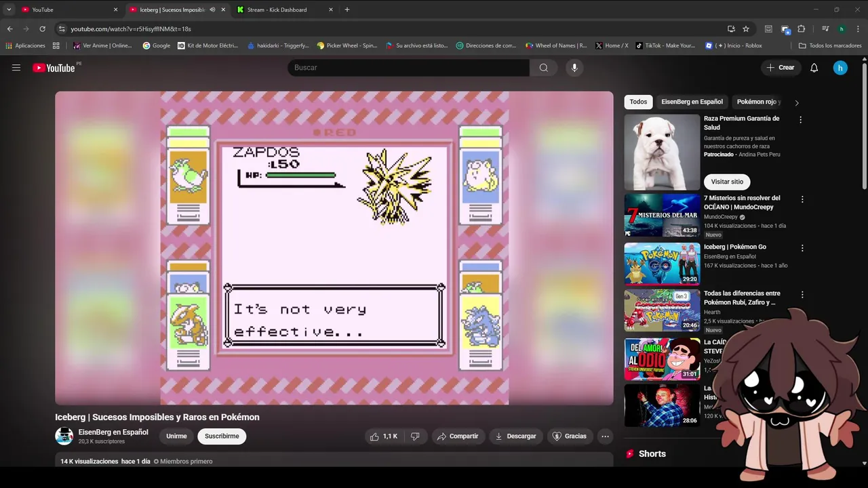Image resolution: width=868 pixels, height=488 pixels.
Task: Open options for Iceberg Pokémon Go video
Action: [x=802, y=248]
